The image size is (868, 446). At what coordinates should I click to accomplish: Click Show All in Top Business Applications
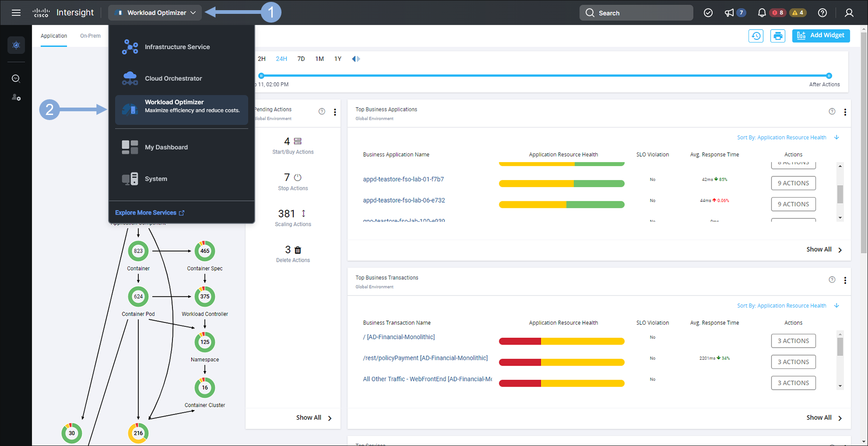coord(825,249)
